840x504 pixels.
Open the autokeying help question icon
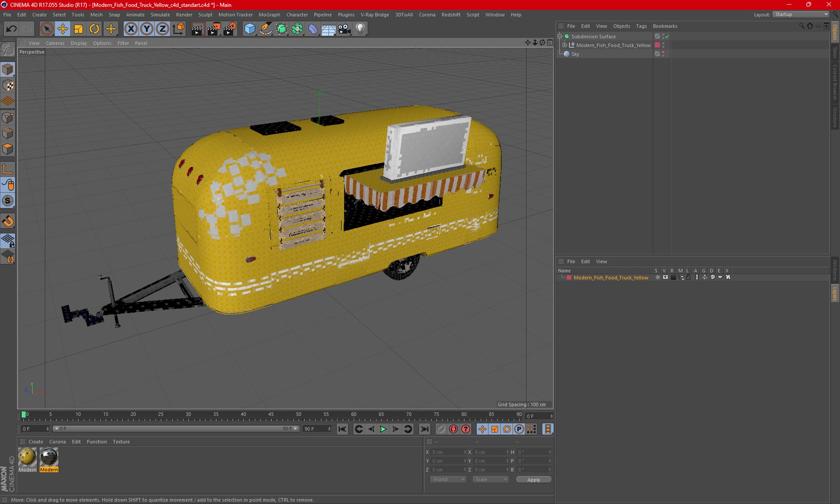pyautogui.click(x=465, y=429)
